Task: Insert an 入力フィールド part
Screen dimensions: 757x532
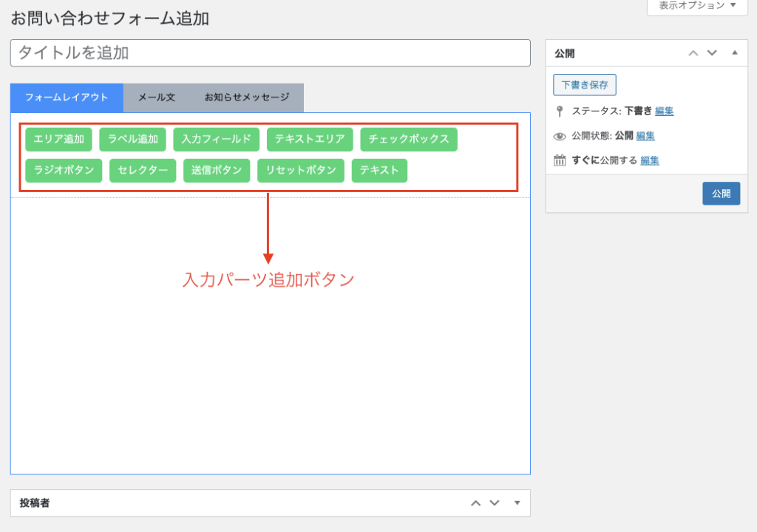Action: pyautogui.click(x=216, y=139)
